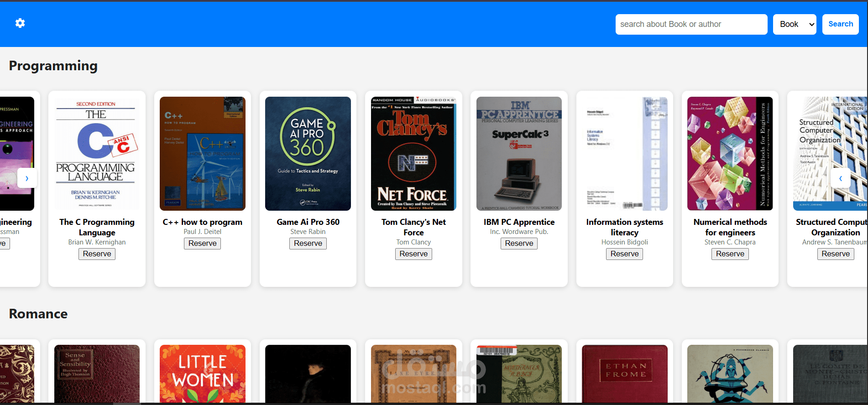The width and height of the screenshot is (868, 405).
Task: Click the 'Programming' section heading
Action: [53, 66]
